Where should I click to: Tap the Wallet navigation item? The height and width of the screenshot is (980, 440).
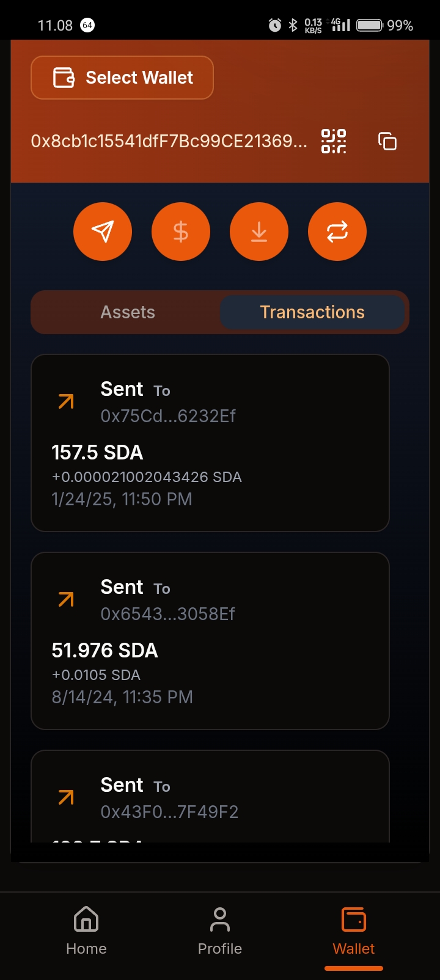(x=354, y=930)
